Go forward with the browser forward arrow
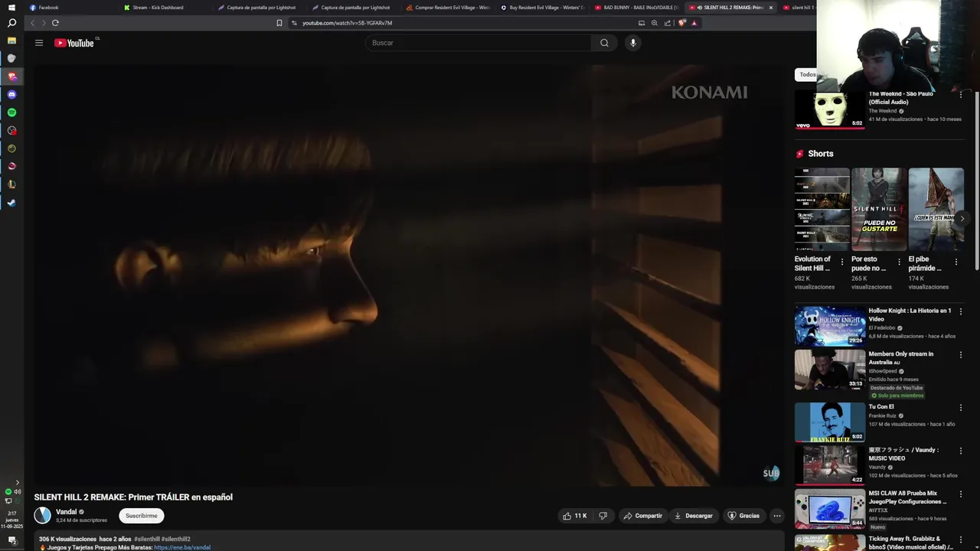Image resolution: width=980 pixels, height=551 pixels. coord(43,23)
